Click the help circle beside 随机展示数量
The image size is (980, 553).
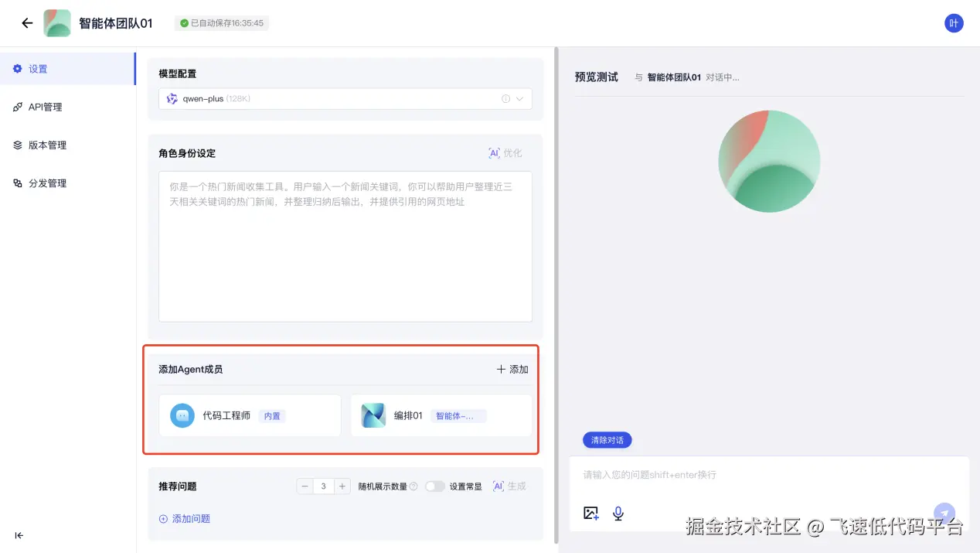(414, 486)
